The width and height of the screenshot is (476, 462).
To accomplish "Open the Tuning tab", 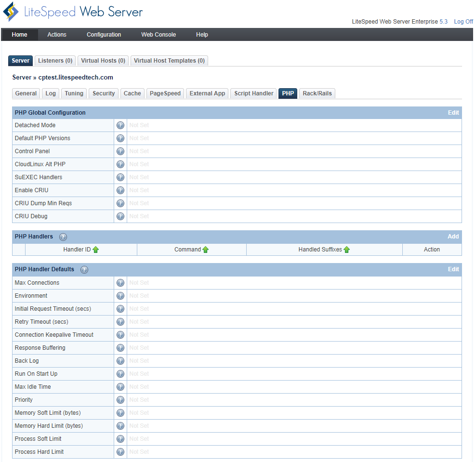I will click(74, 93).
